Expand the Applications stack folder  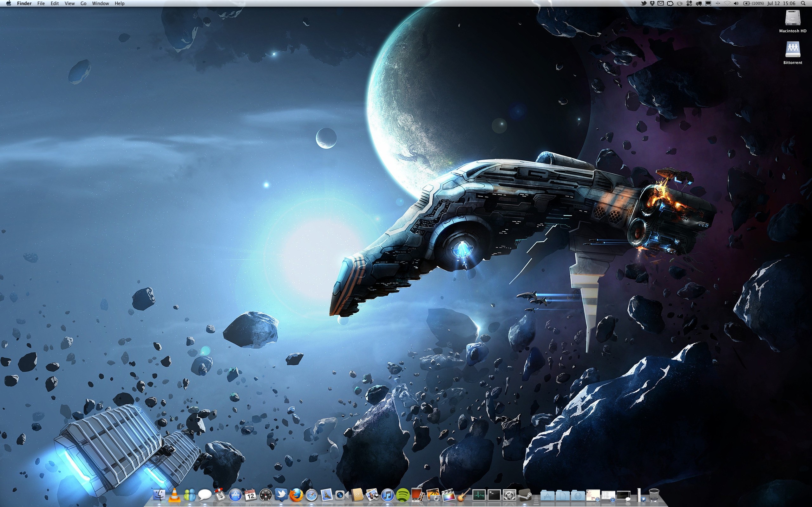click(x=547, y=495)
